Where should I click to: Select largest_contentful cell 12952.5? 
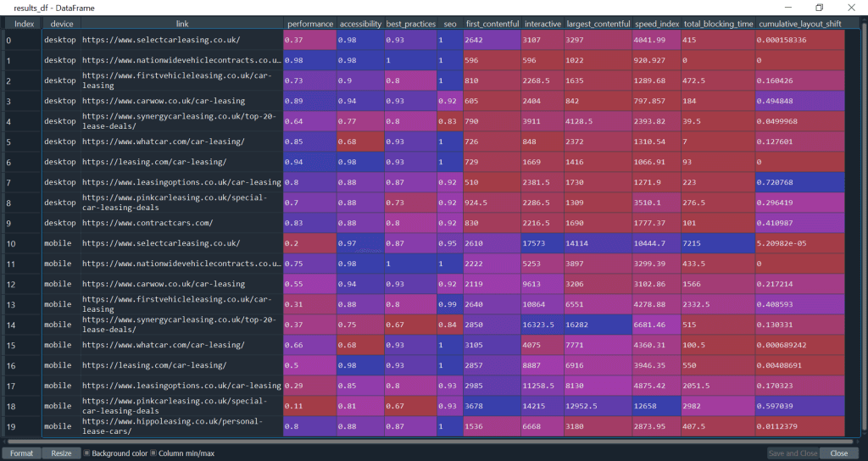pos(598,406)
